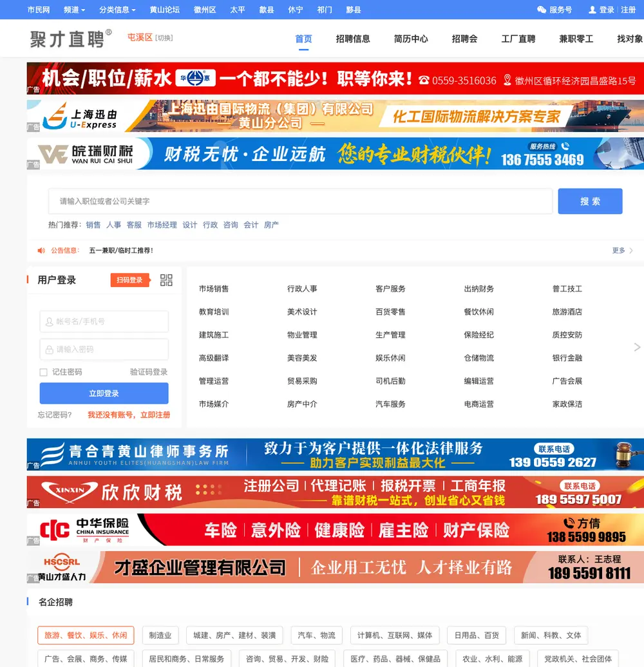
Task: Select 新闻、科教、文体 industry tab
Action: [551, 635]
